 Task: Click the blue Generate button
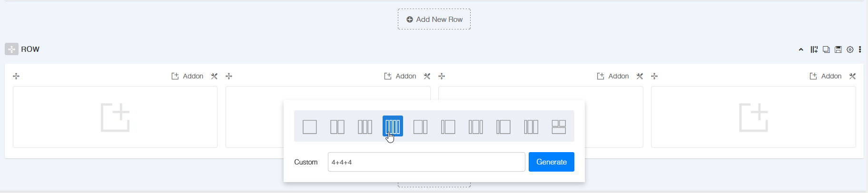point(551,162)
